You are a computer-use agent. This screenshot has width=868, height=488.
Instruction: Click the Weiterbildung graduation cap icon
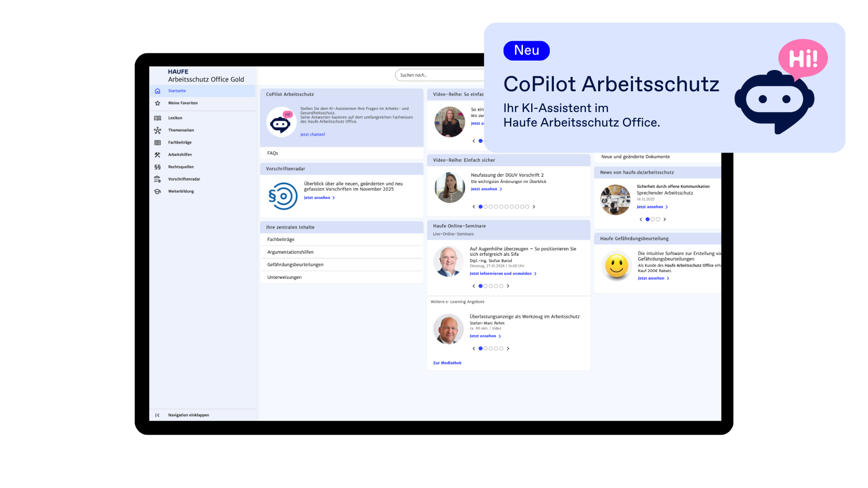(157, 191)
